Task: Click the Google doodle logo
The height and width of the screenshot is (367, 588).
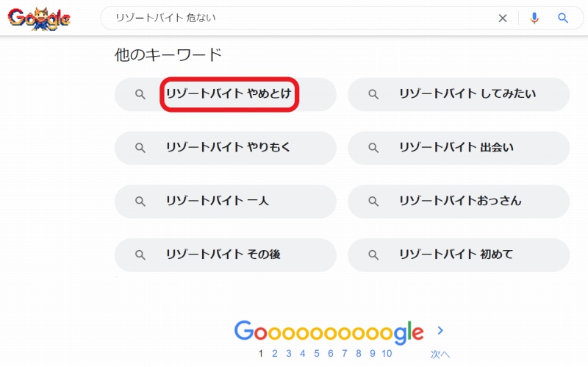Action: click(39, 18)
